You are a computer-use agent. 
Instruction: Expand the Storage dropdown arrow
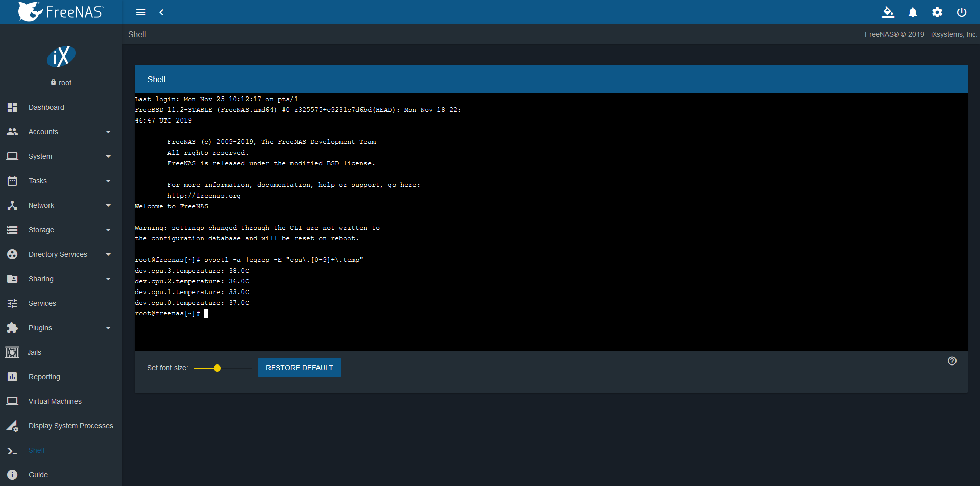point(108,230)
